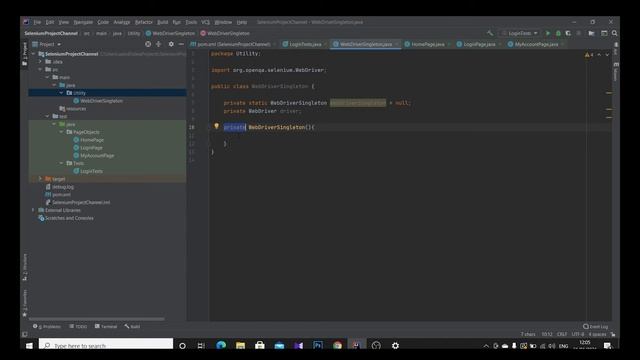Click the UTF-8 encoding in status bar

(x=578, y=334)
